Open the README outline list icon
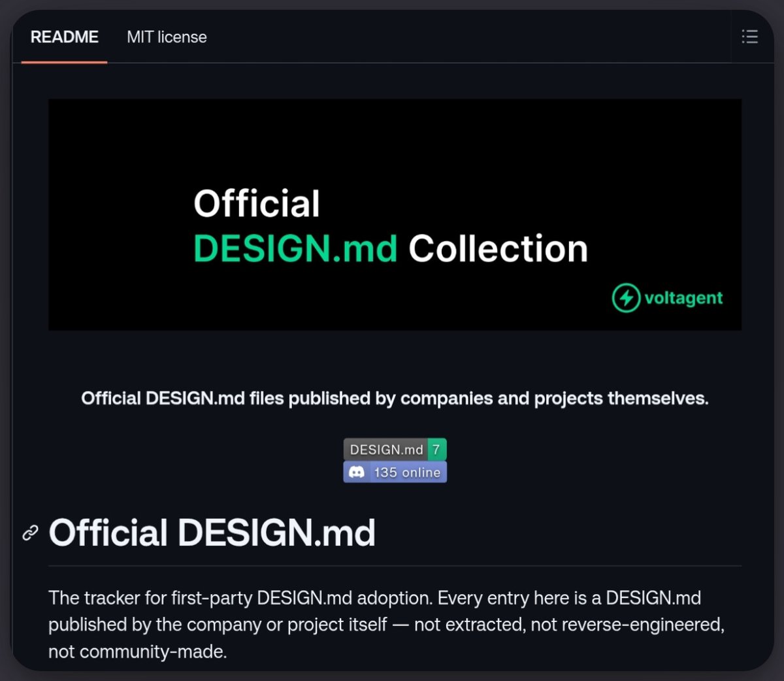Screen dimensions: 784x681 (750, 37)
